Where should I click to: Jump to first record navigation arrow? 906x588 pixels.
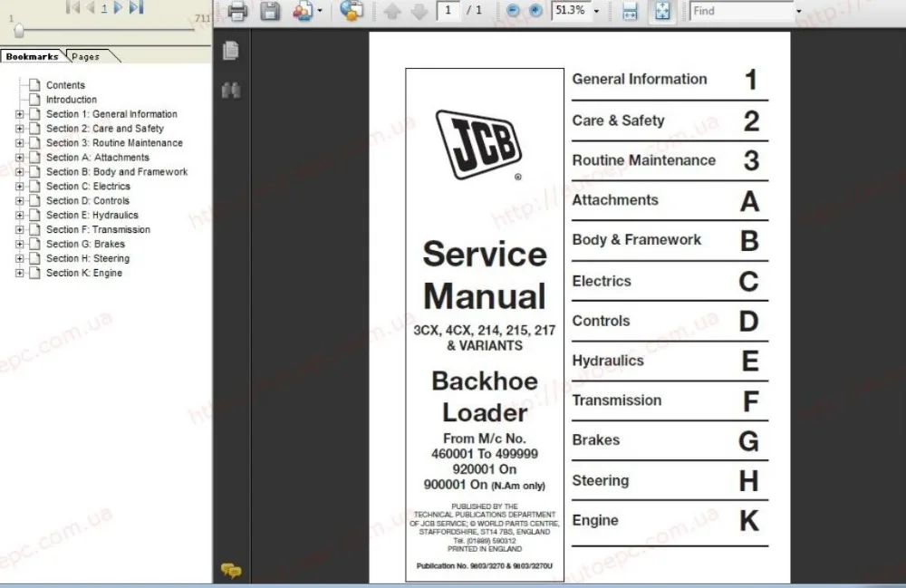(x=72, y=7)
